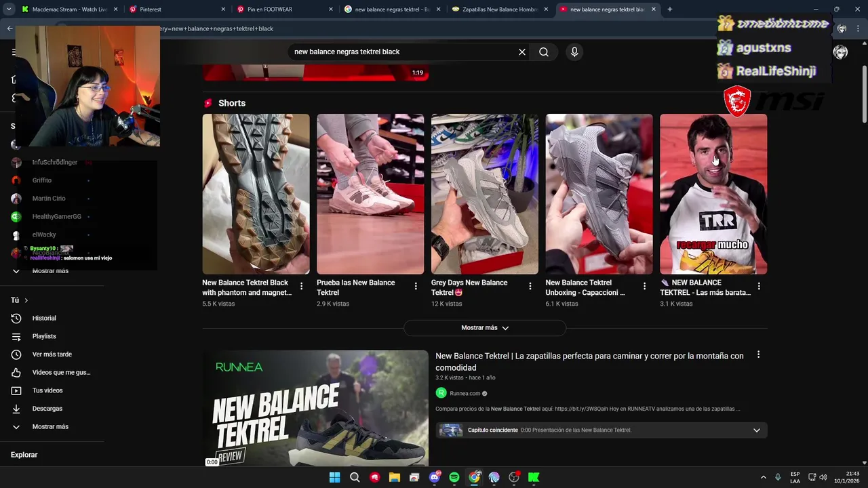Open new browser tab

pos(670,9)
